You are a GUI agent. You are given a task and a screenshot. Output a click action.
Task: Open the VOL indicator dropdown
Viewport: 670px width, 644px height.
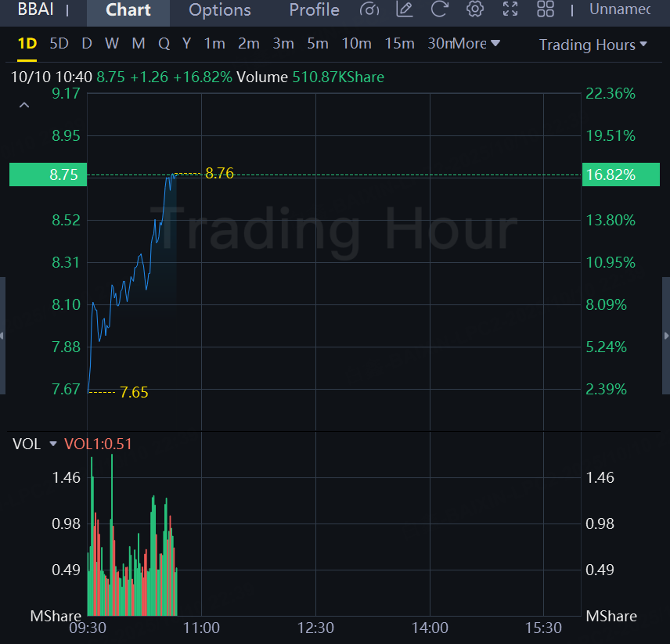click(53, 444)
